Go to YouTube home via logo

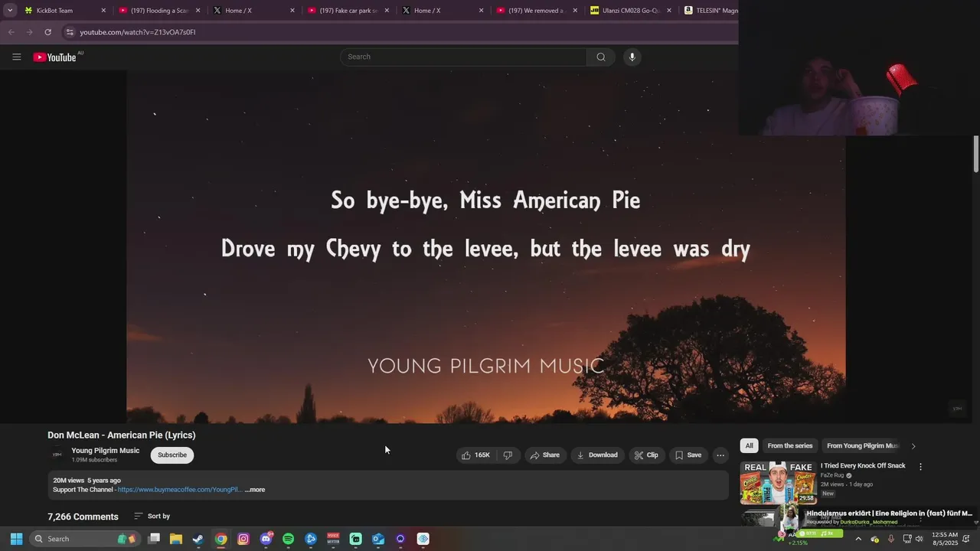(55, 57)
